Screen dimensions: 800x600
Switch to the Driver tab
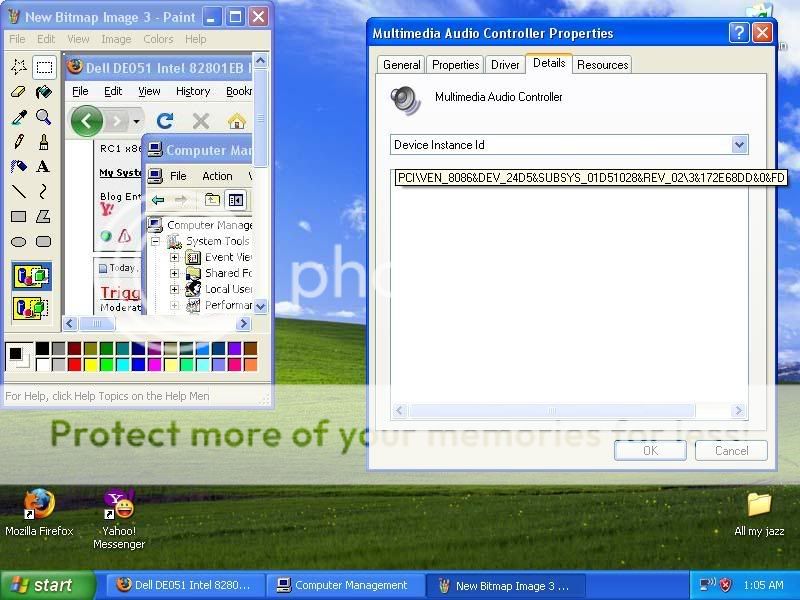click(505, 65)
